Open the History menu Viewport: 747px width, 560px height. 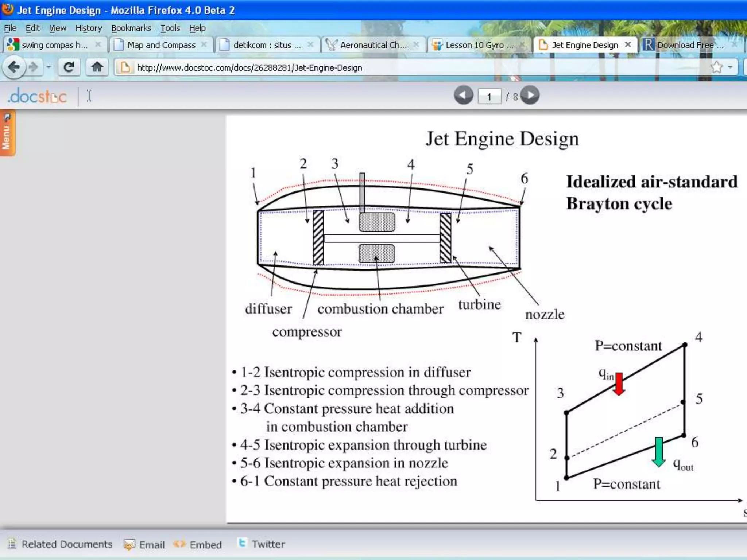[89, 28]
